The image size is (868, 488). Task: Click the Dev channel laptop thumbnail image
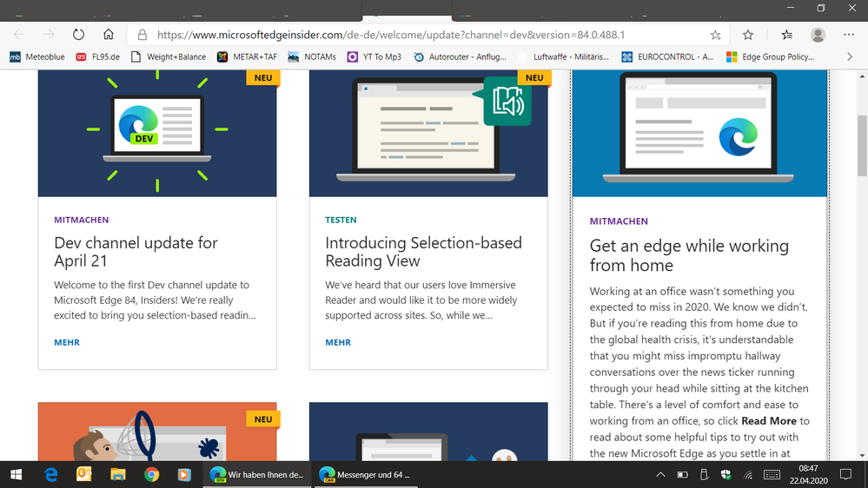(x=157, y=134)
